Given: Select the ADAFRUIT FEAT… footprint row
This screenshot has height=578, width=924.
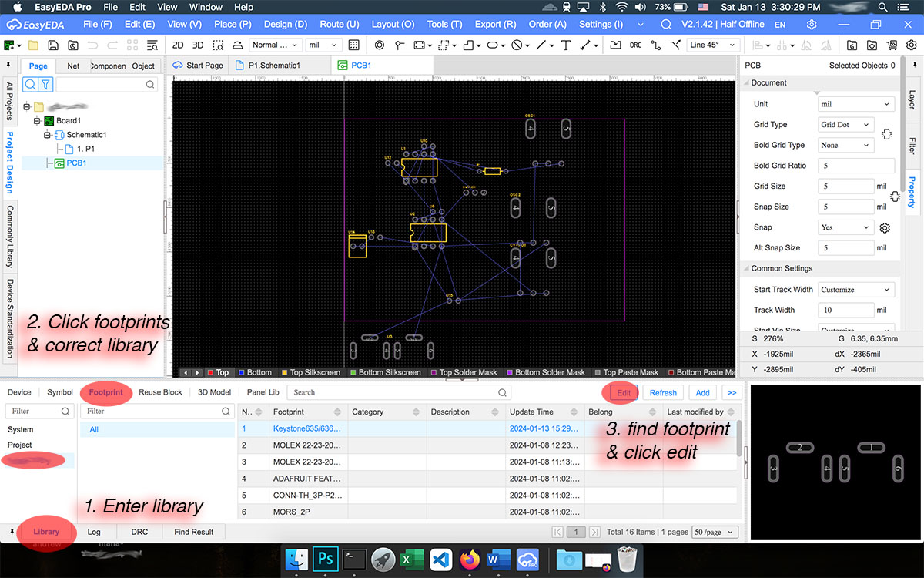Looking at the screenshot, I should click(488, 479).
